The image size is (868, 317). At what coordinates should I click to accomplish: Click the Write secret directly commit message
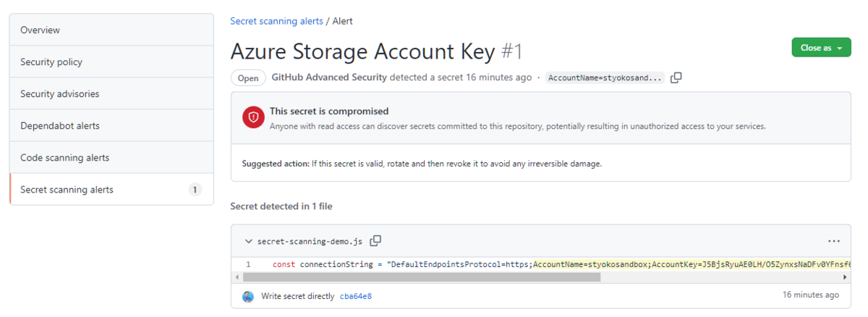298,296
